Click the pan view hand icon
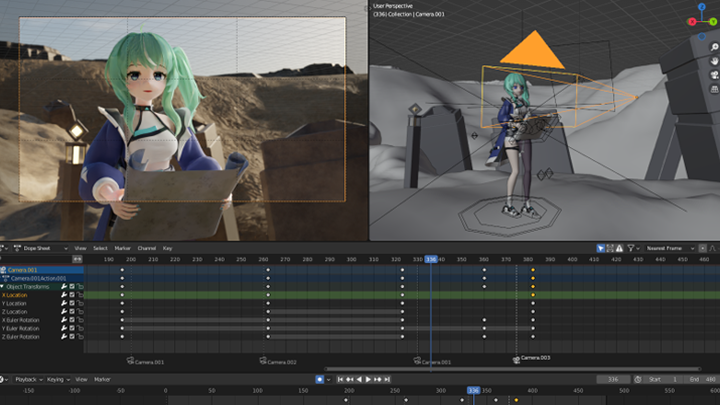The height and width of the screenshot is (405, 720). point(714,61)
